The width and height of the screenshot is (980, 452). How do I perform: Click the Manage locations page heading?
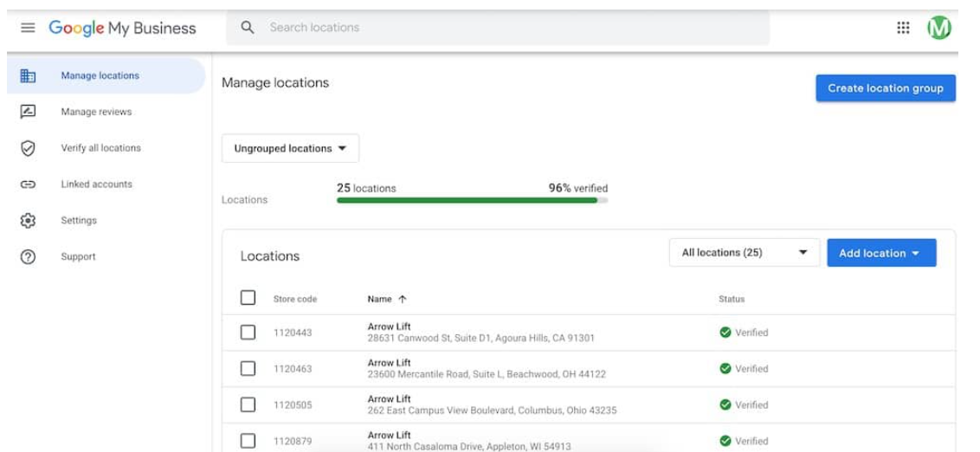coord(275,82)
